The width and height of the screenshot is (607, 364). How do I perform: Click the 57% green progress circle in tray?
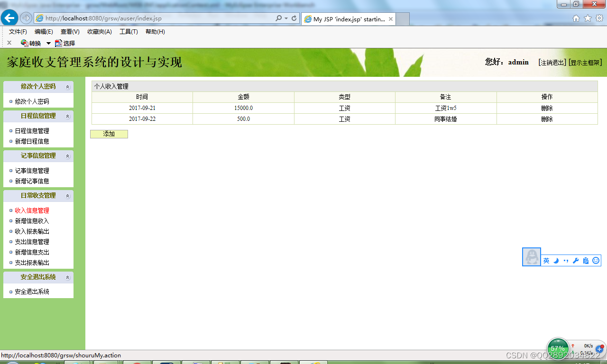558,348
